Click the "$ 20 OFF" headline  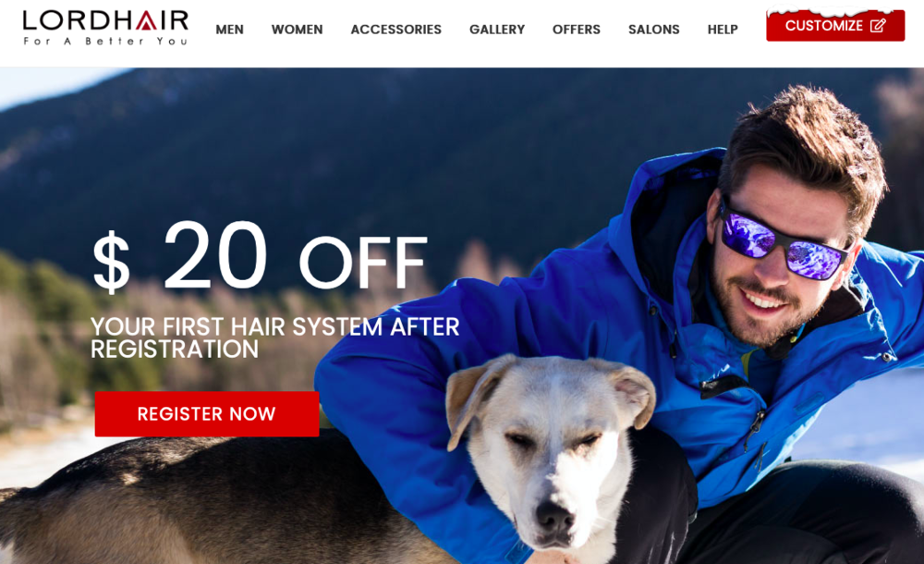point(260,256)
